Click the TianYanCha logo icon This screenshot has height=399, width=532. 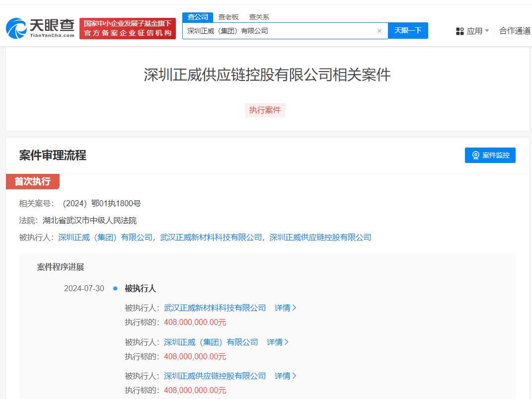tap(16, 28)
